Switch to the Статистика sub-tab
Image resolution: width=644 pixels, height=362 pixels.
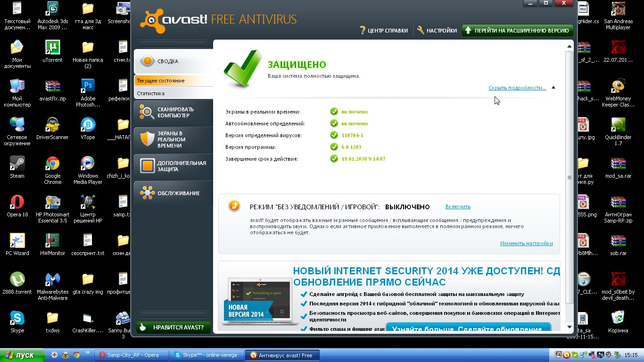[173, 93]
